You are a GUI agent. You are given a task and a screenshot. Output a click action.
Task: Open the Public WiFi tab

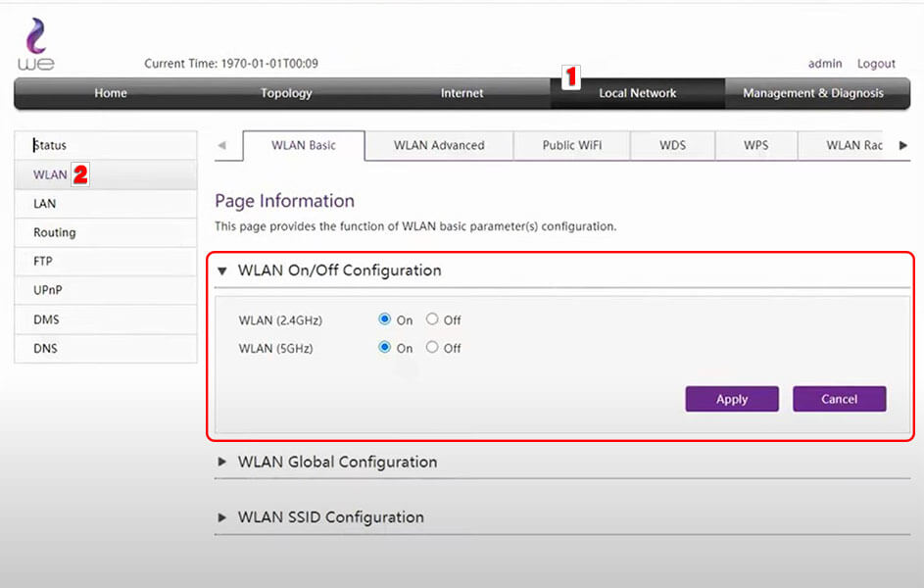571,144
